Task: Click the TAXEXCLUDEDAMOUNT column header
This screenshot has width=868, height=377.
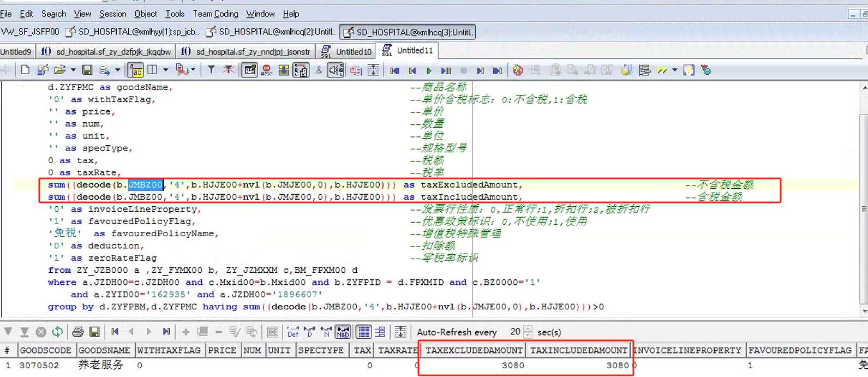Action: 474,350
